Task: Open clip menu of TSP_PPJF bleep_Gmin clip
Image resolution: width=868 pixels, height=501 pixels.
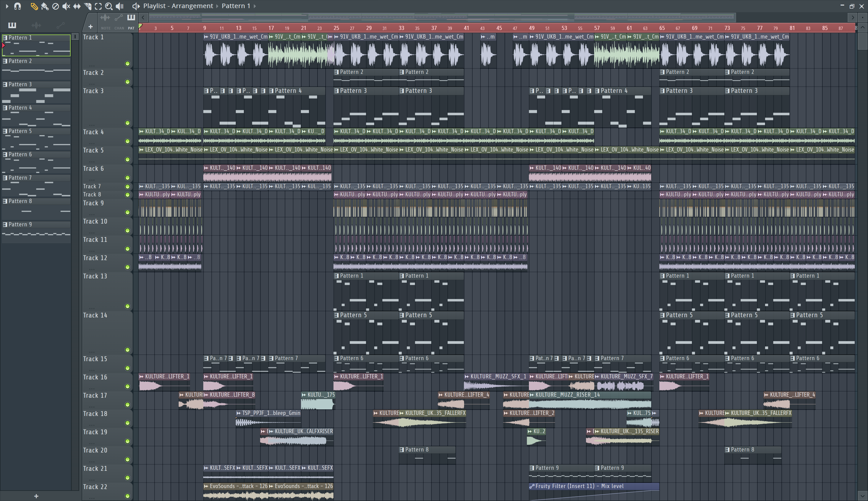Action: click(x=238, y=413)
